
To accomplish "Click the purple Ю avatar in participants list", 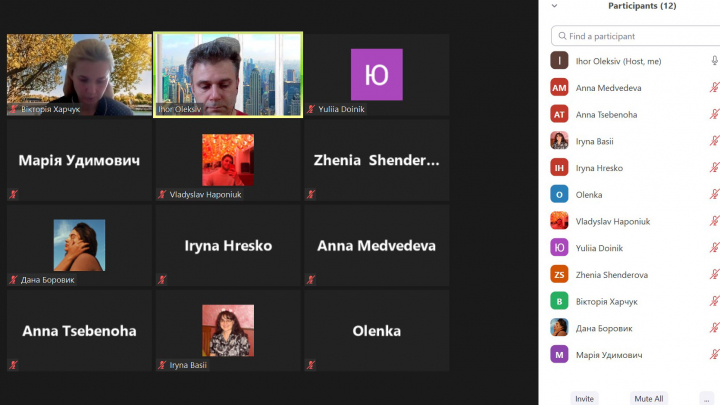I will pos(559,248).
